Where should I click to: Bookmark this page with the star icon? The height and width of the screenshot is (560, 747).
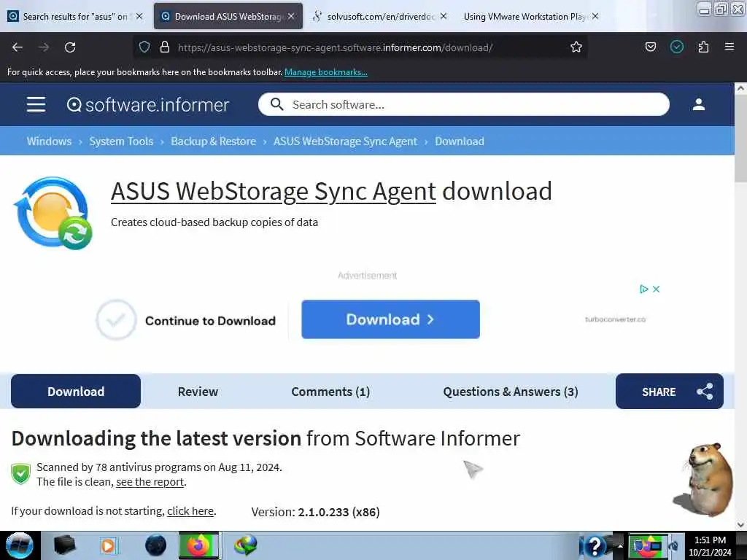576,47
